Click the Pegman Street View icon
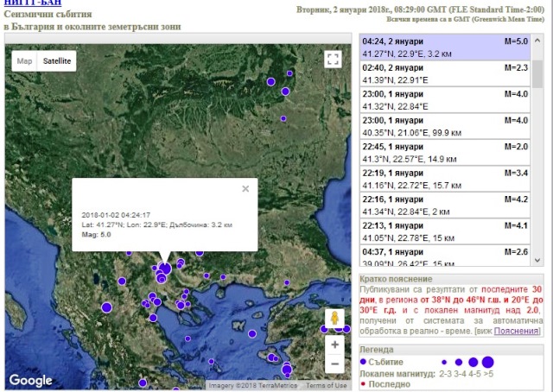The height and width of the screenshot is (392, 553). pos(334,319)
